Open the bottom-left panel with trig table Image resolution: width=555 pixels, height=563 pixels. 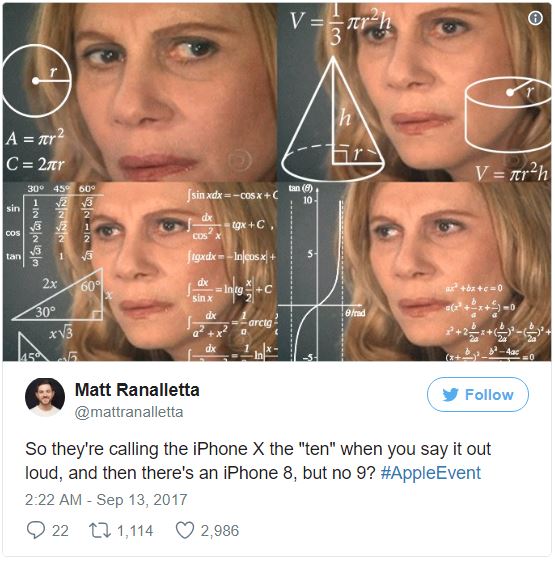pyautogui.click(x=140, y=271)
